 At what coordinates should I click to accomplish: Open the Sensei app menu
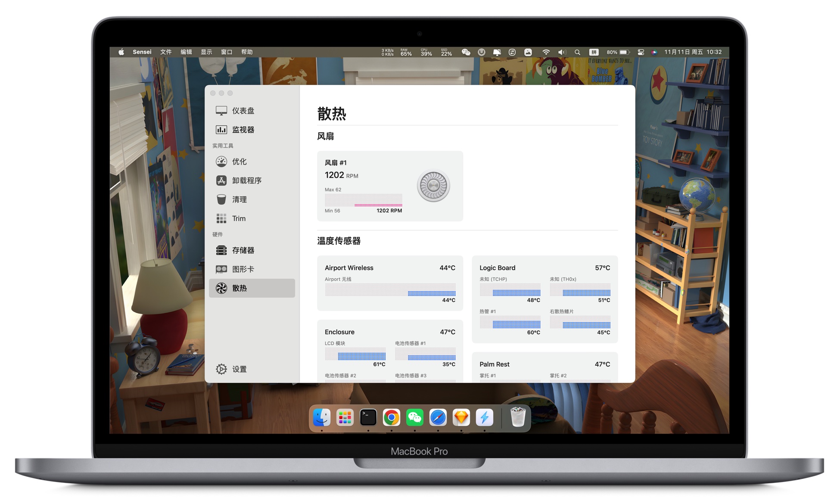[x=142, y=52]
